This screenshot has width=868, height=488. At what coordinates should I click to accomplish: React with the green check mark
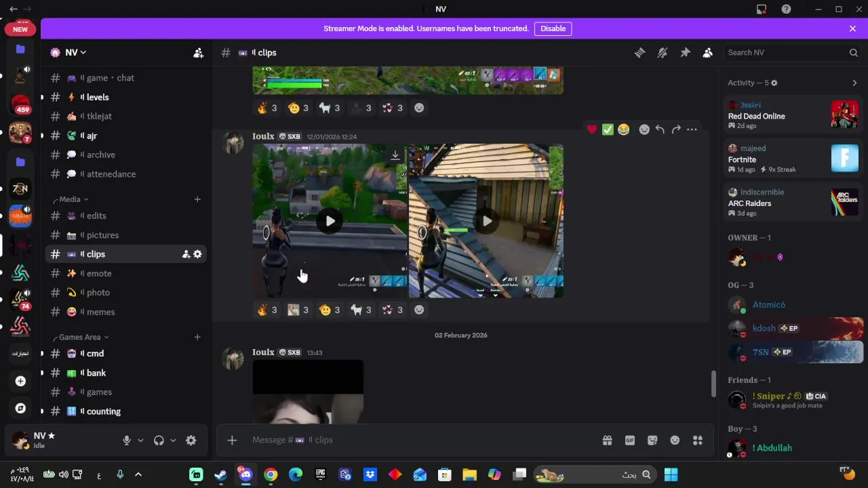coord(608,129)
